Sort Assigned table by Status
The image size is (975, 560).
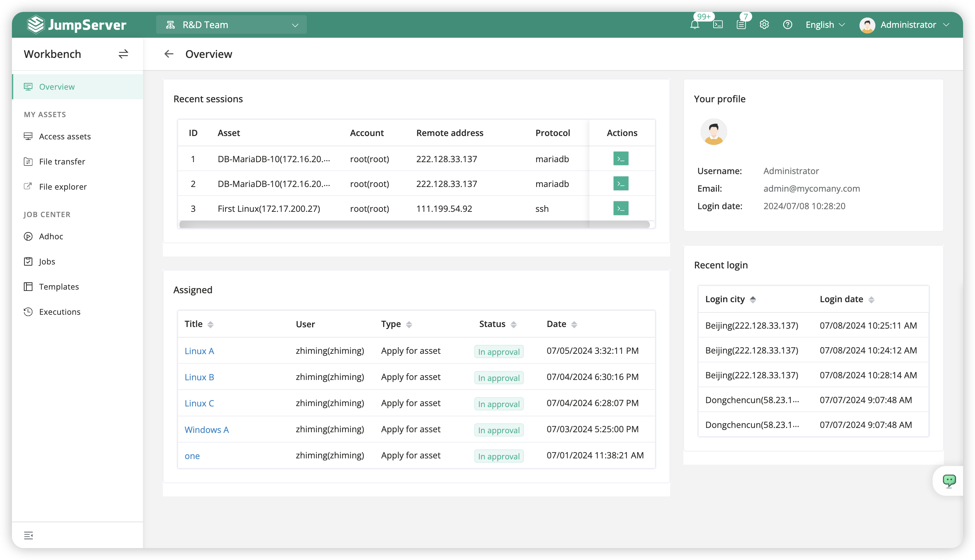click(x=513, y=325)
